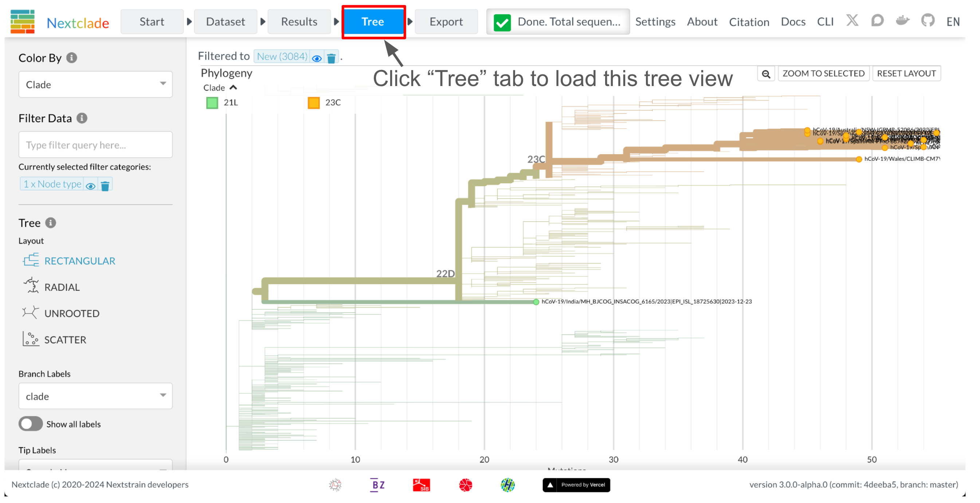Open the Powered by Vercel badge
The image size is (980, 503).
pyautogui.click(x=576, y=485)
